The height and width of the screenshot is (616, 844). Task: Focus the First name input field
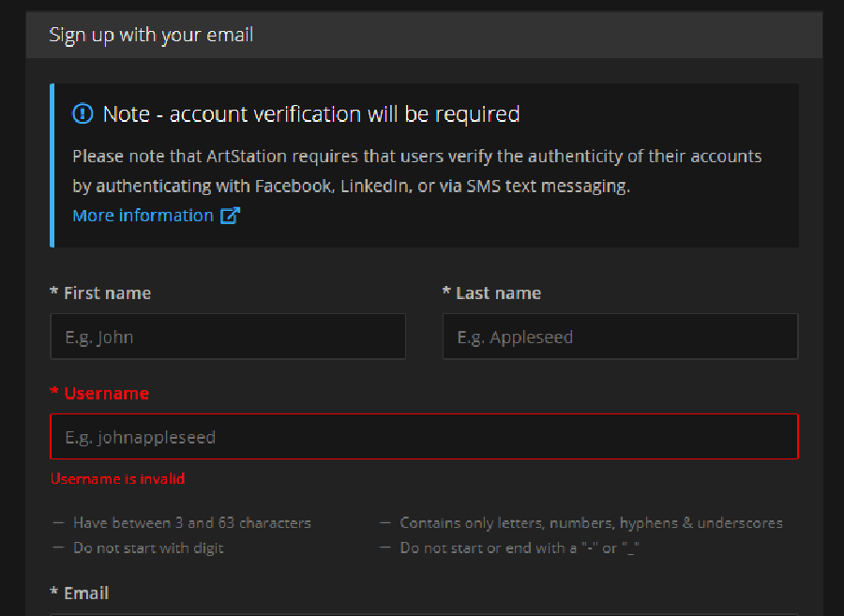228,337
